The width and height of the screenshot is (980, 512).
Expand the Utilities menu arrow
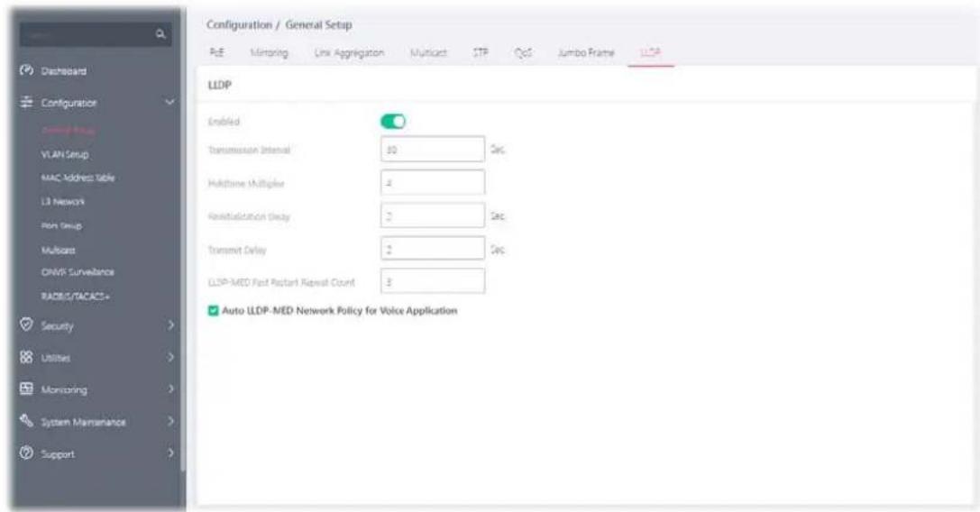[170, 357]
